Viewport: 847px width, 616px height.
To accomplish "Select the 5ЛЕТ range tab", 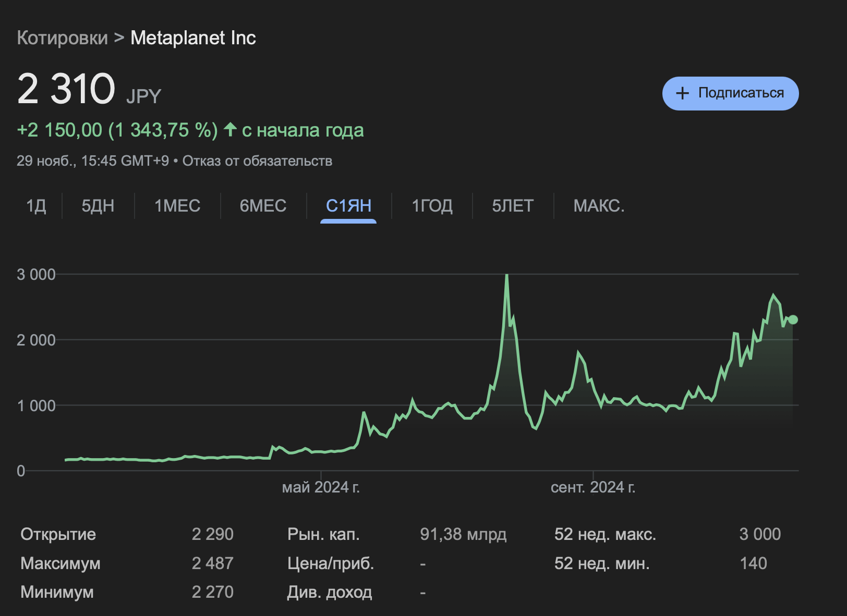I will [x=513, y=206].
